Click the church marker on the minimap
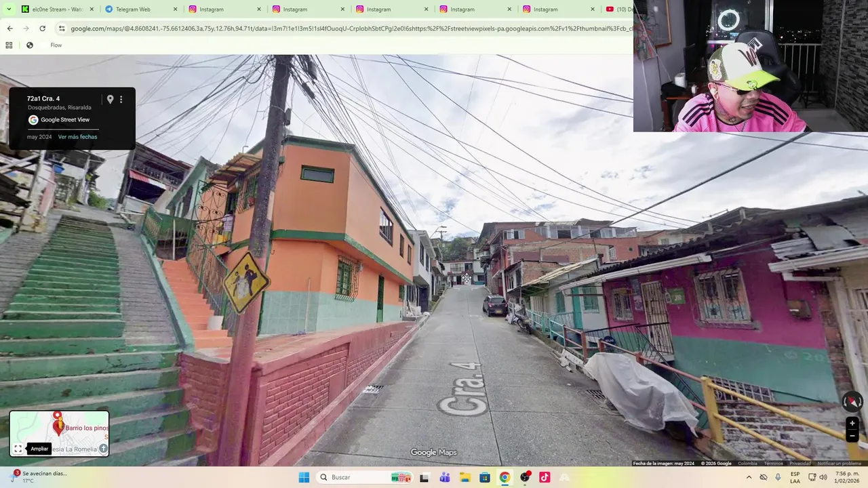 click(x=103, y=449)
